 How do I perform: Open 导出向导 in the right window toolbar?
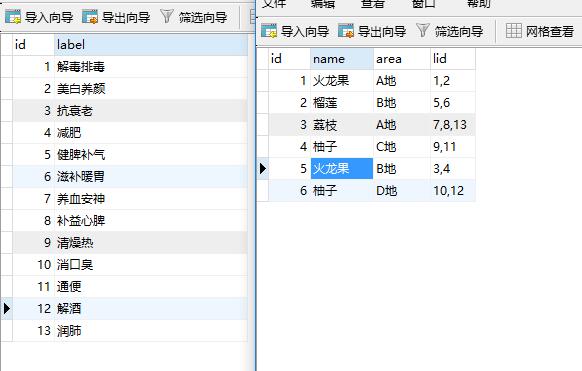pyautogui.click(x=372, y=31)
